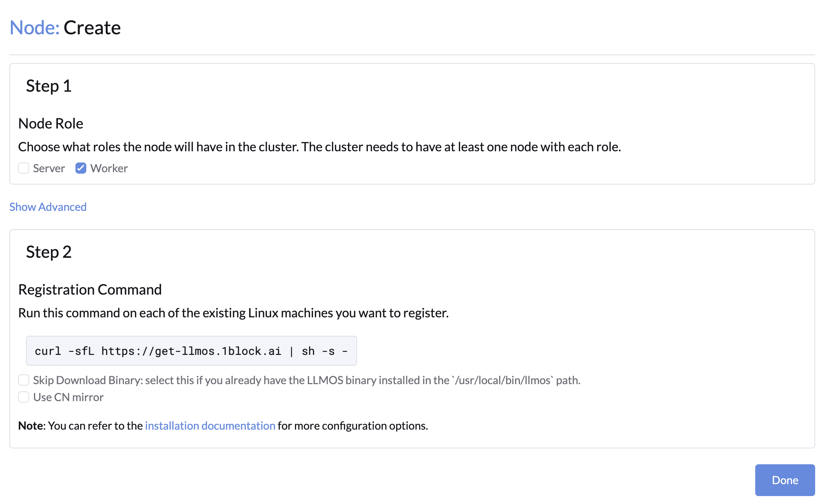
Task: Select the Step 2 heading text
Action: pyautogui.click(x=49, y=252)
